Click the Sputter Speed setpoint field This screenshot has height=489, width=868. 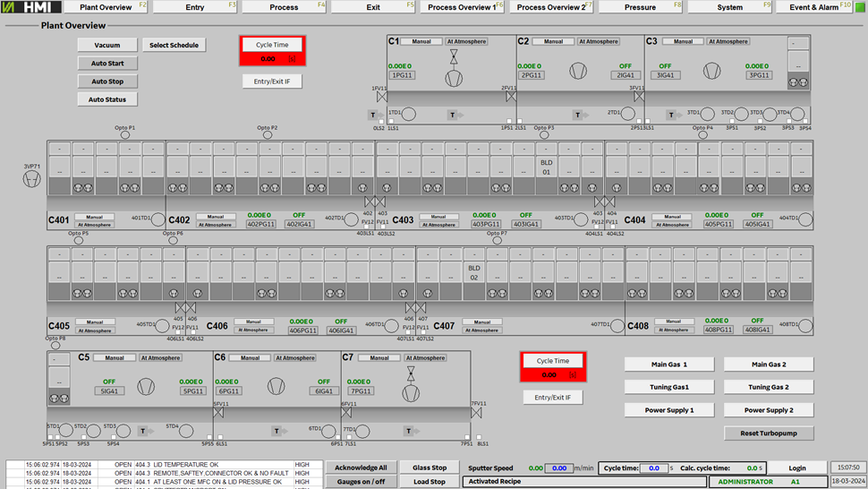(x=559, y=468)
